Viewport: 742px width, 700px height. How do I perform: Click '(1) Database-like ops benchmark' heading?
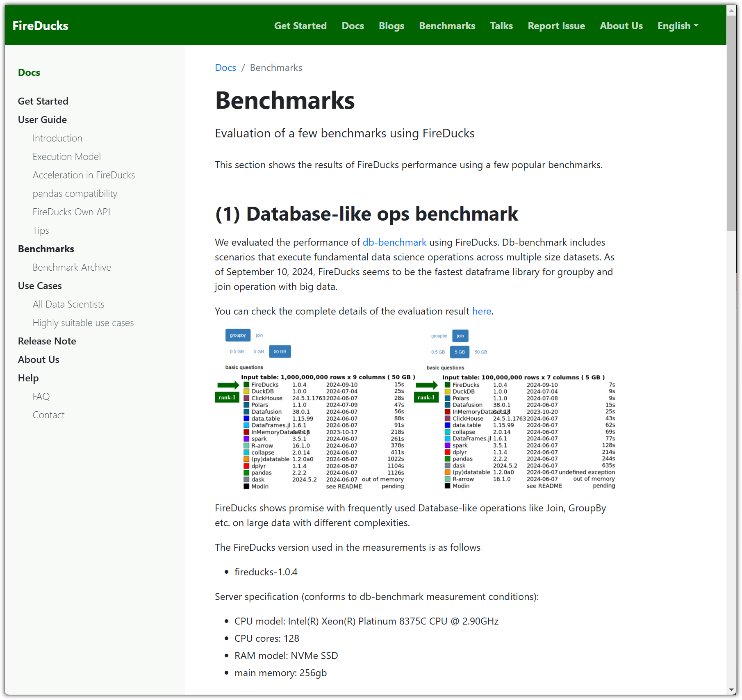click(x=366, y=214)
